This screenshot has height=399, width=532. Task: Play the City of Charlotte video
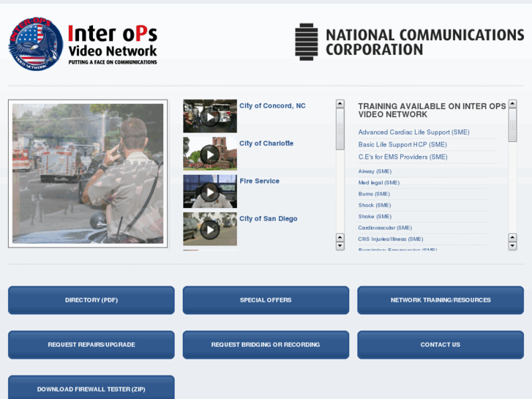(210, 154)
